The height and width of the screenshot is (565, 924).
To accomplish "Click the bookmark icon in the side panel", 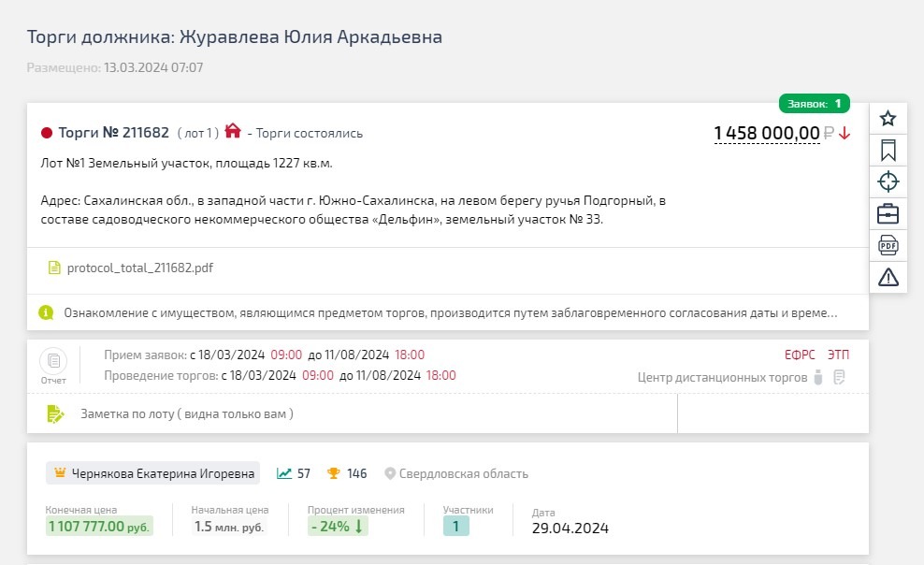I will 888,151.
